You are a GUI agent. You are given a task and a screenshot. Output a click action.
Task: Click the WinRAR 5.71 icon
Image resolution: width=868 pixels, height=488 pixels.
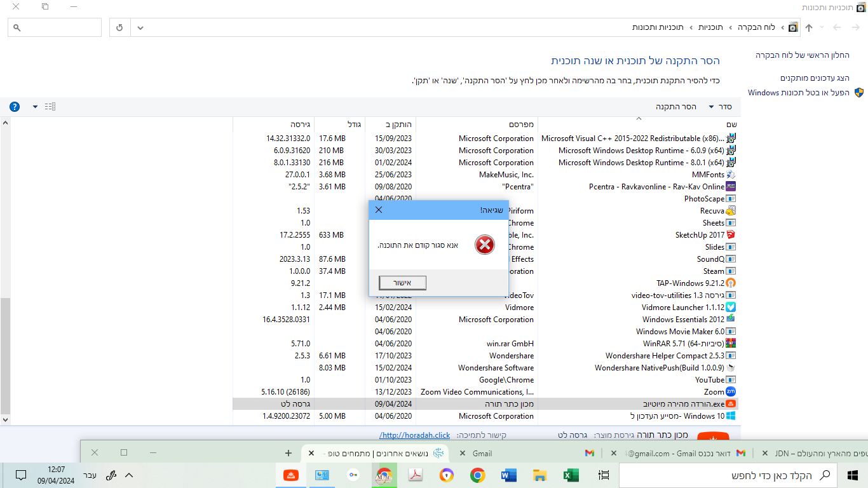coord(731,344)
